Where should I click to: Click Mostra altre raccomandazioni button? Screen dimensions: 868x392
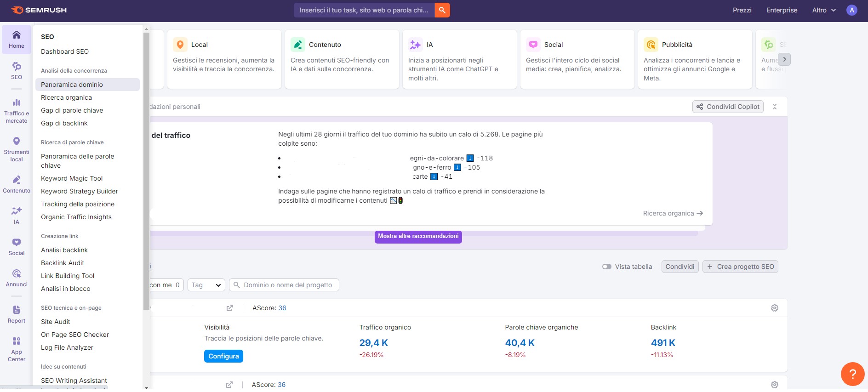(x=418, y=236)
